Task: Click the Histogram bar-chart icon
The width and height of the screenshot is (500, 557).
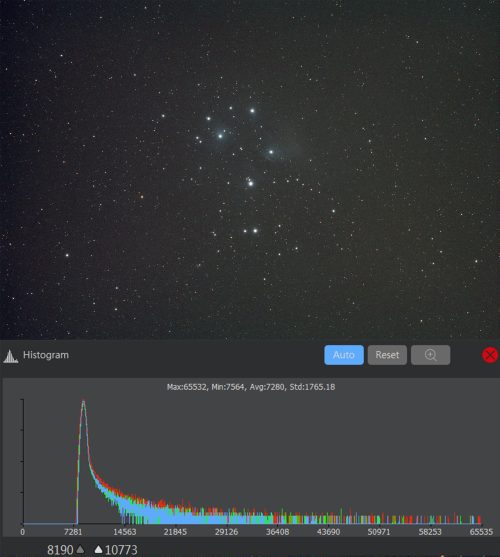Action: coord(11,356)
